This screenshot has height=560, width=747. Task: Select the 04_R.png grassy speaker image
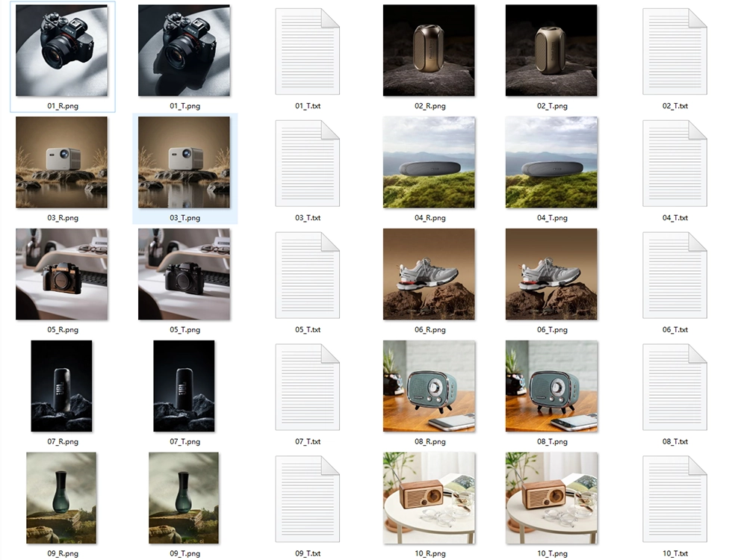429,162
